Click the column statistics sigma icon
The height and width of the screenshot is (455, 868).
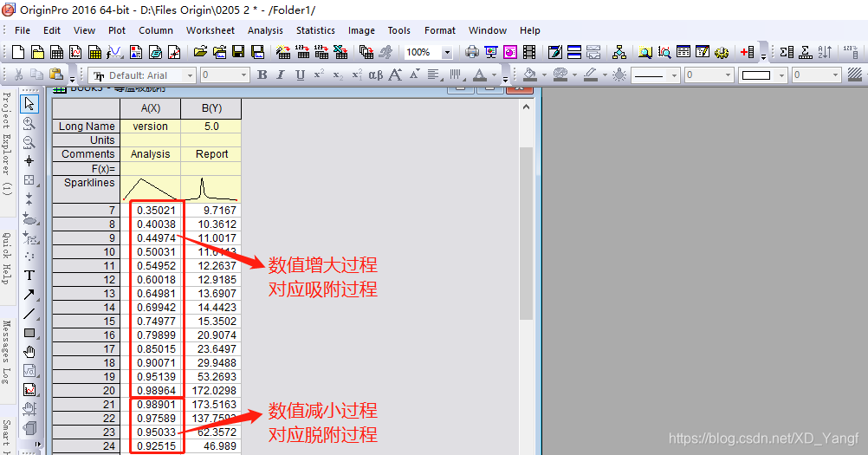click(787, 52)
